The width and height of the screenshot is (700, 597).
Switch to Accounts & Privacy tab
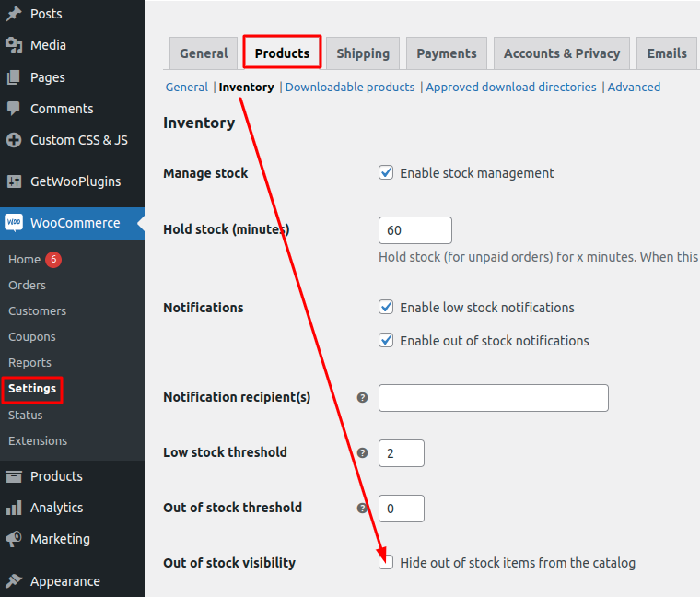[x=562, y=53]
